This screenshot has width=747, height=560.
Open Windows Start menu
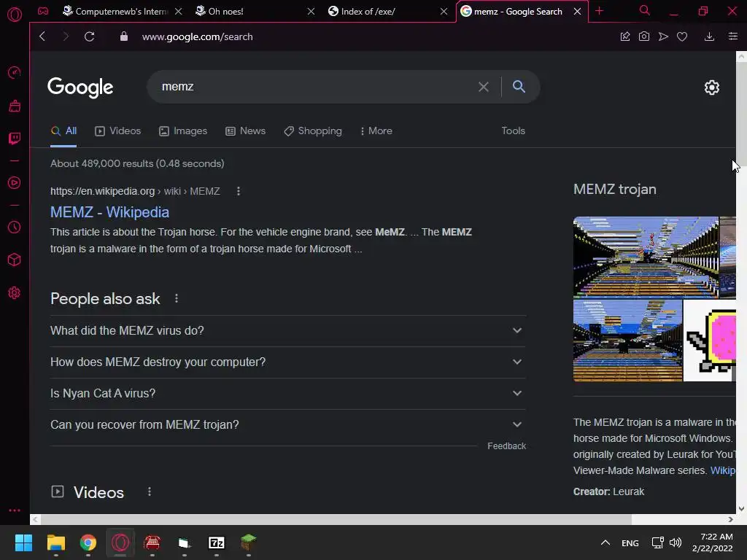click(23, 542)
